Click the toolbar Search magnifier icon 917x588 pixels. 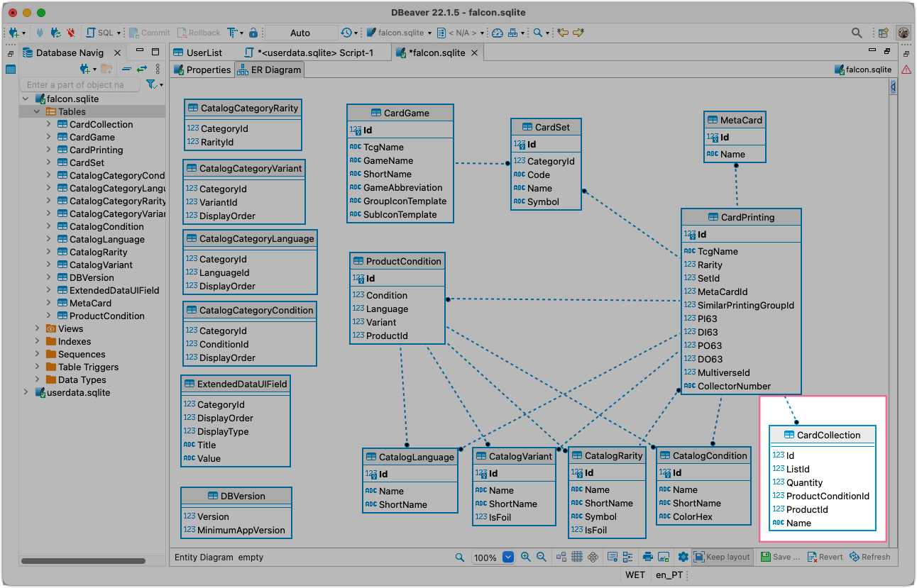point(538,33)
